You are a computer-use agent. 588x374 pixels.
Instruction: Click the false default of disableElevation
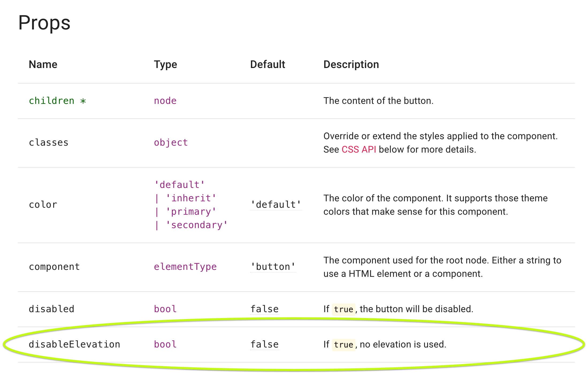tap(264, 344)
